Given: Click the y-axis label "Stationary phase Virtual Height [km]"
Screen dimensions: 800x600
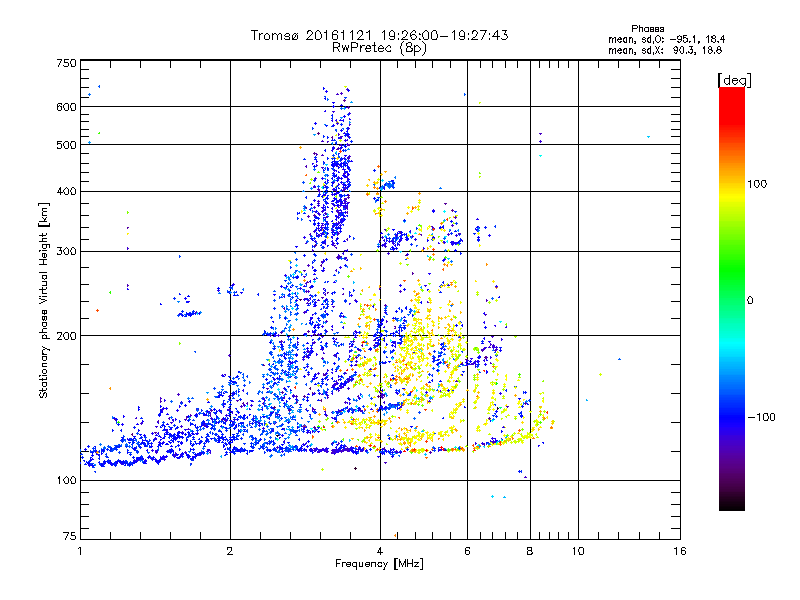Looking at the screenshot, I should [x=44, y=301].
